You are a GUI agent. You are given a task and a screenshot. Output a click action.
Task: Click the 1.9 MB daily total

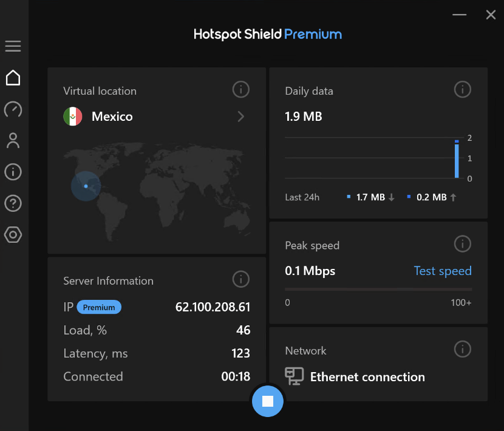(304, 117)
